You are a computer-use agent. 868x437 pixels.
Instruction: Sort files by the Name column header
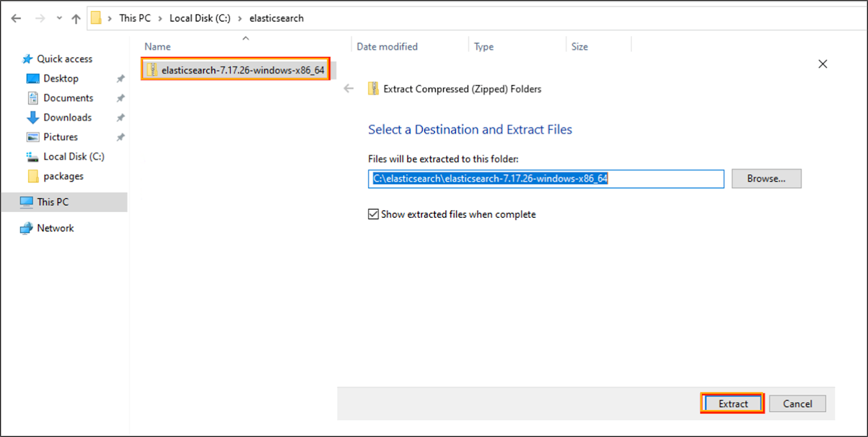point(157,47)
